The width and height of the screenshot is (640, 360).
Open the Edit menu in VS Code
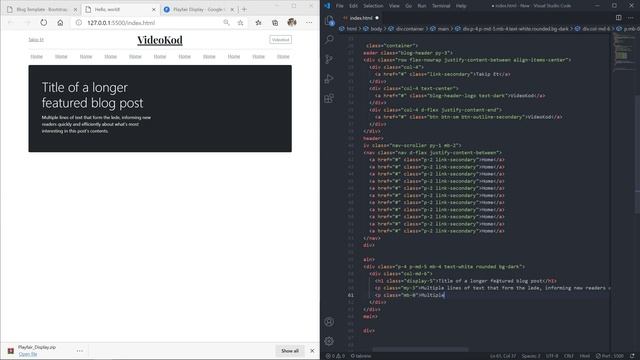353,6
